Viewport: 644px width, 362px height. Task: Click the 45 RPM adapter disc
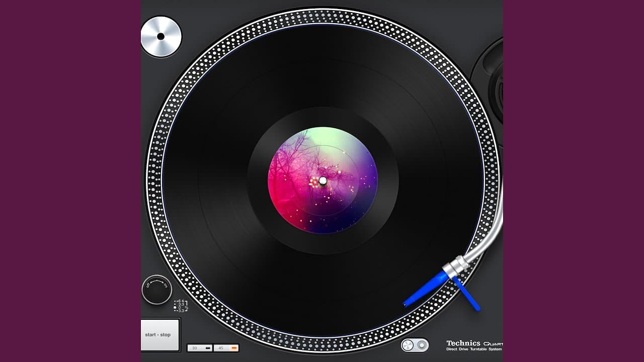point(160,36)
